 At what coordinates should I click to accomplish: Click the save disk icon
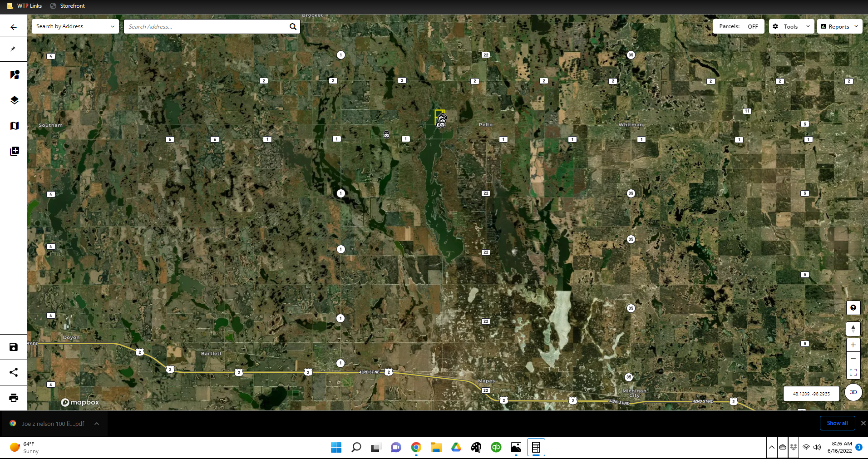point(14,347)
